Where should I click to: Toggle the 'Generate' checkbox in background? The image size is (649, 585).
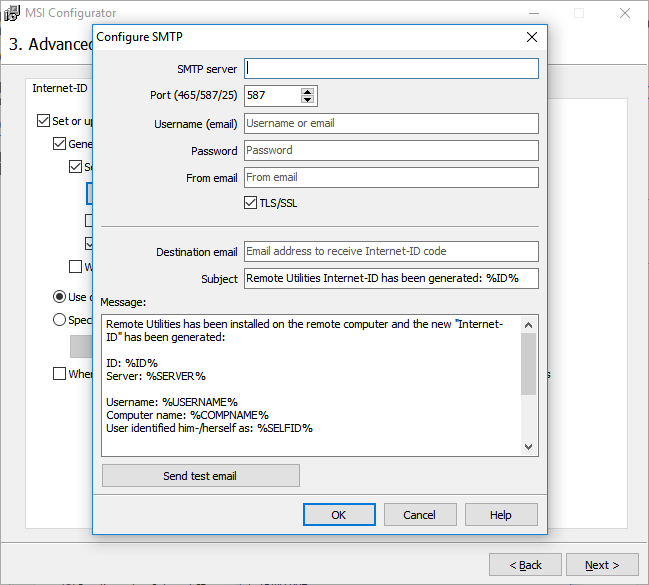(x=59, y=144)
